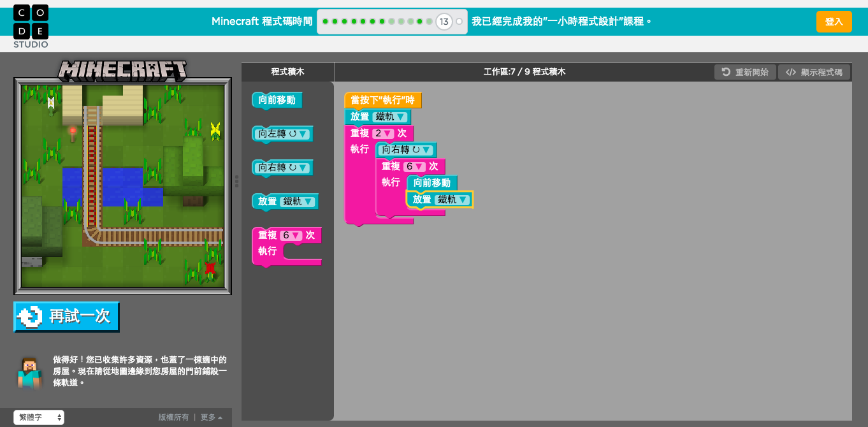Click the 我已經完成我的一小時程式設計課程 link

coord(562,22)
